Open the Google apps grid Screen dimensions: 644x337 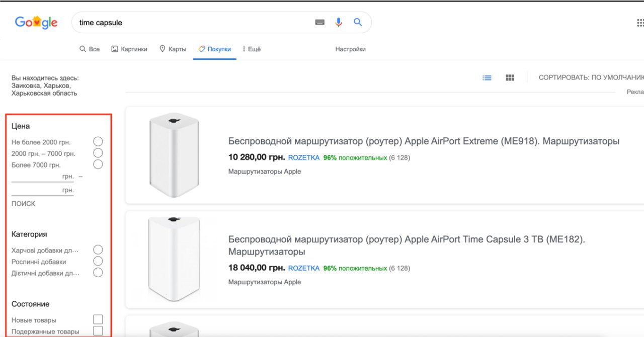tap(640, 23)
